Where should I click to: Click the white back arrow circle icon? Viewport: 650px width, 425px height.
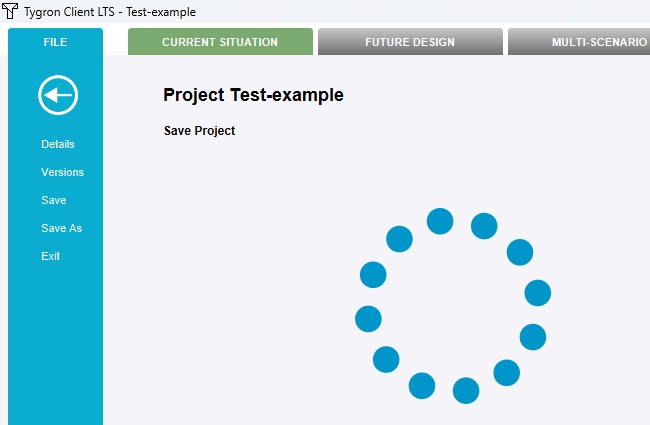(58, 95)
